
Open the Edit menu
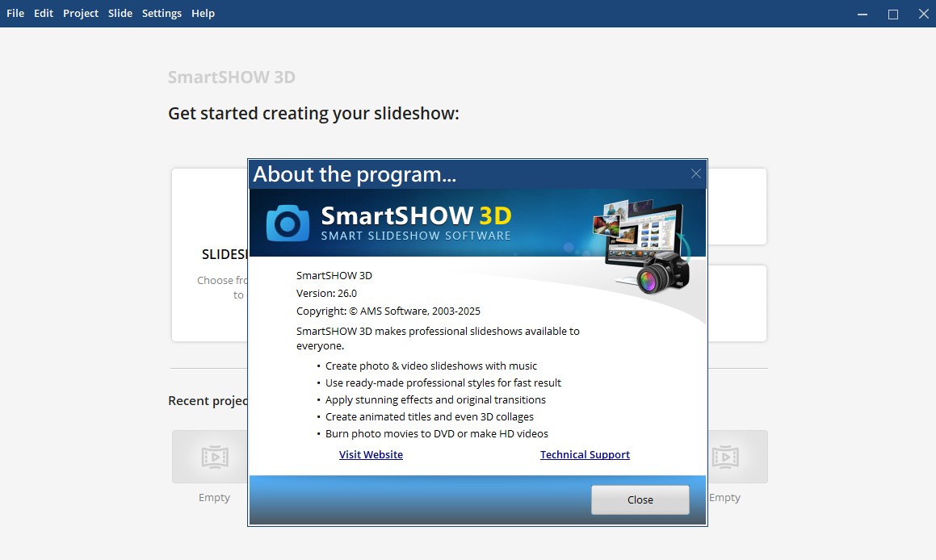pos(44,14)
